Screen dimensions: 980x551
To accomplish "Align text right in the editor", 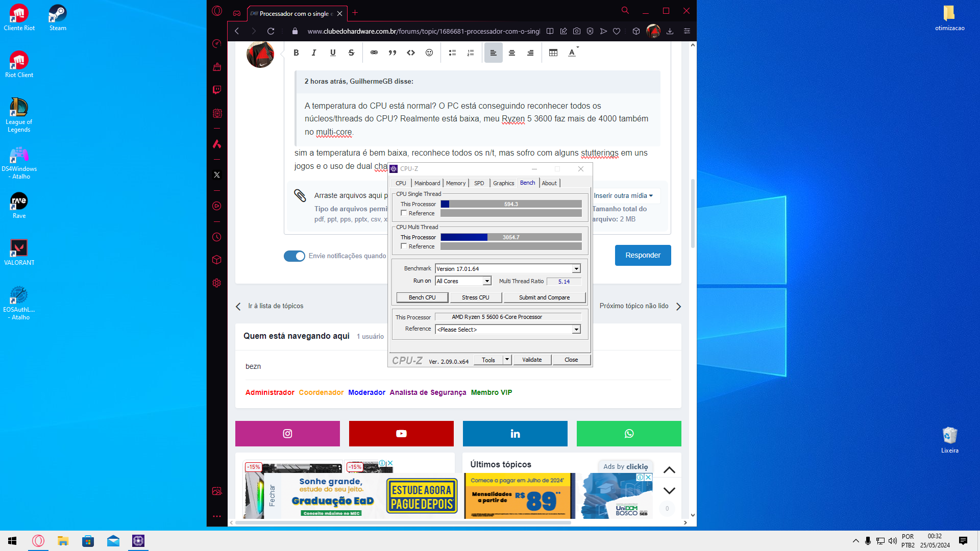I will tap(530, 53).
